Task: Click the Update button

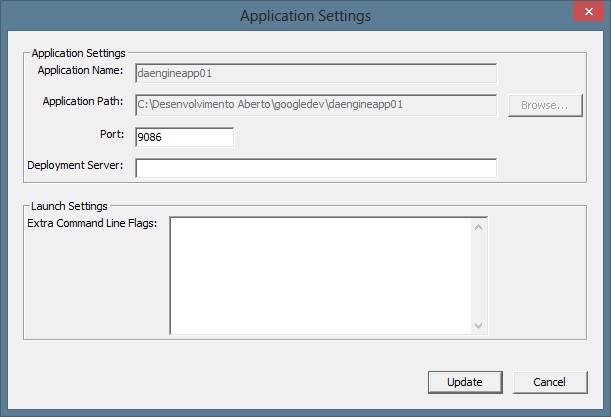Action: (465, 382)
